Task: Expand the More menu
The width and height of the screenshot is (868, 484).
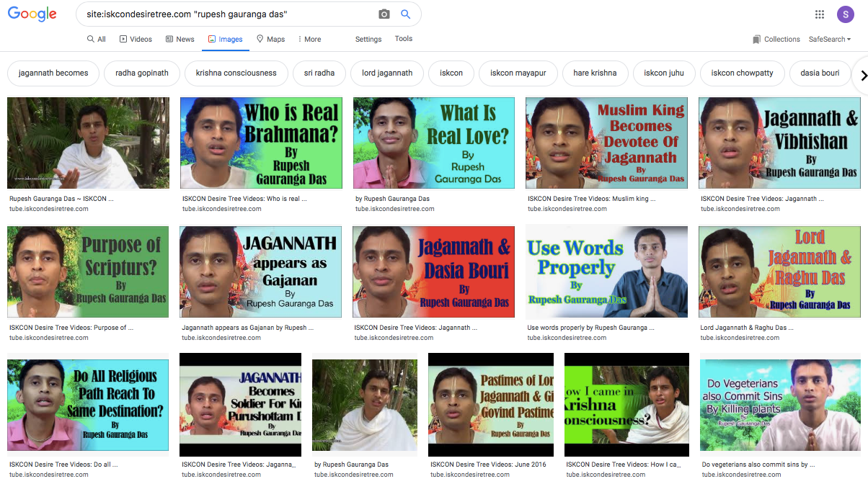Action: click(310, 40)
